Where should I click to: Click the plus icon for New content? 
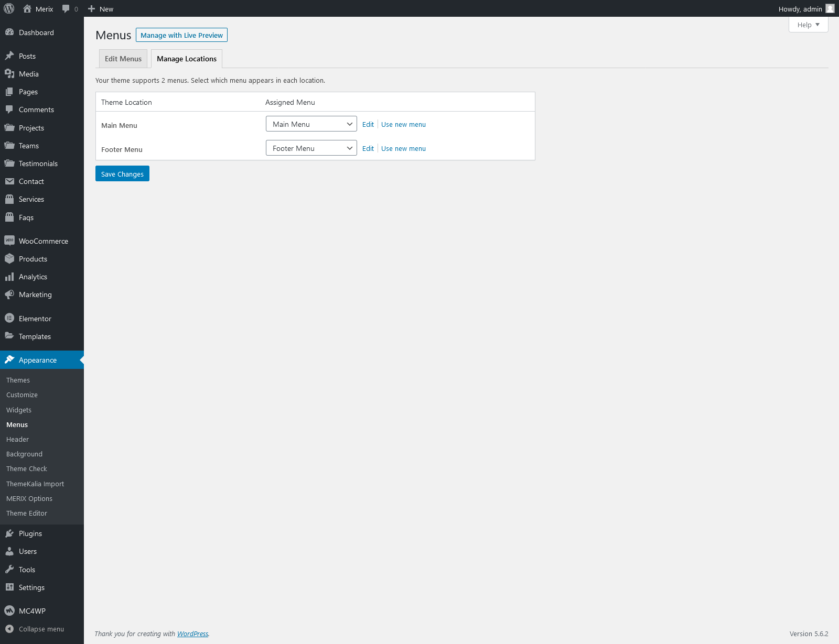pos(91,8)
